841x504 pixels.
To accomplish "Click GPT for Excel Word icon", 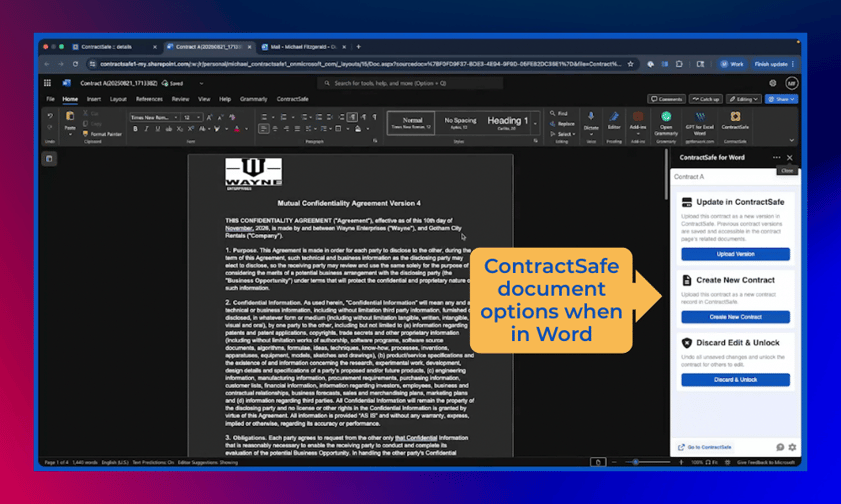I will 700,116.
